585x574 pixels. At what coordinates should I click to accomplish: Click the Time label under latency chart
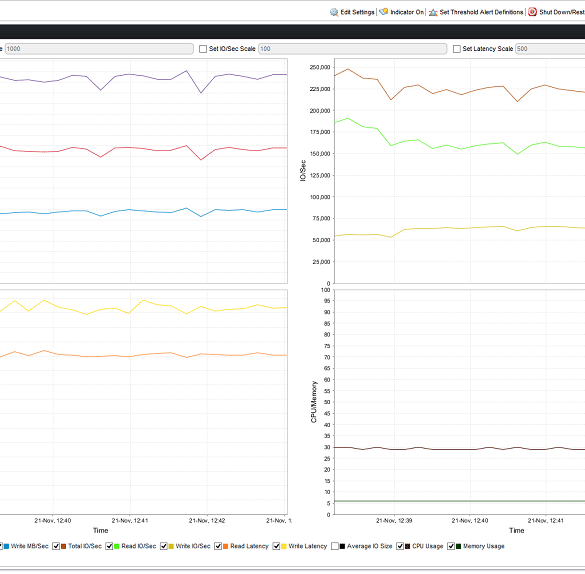click(101, 531)
